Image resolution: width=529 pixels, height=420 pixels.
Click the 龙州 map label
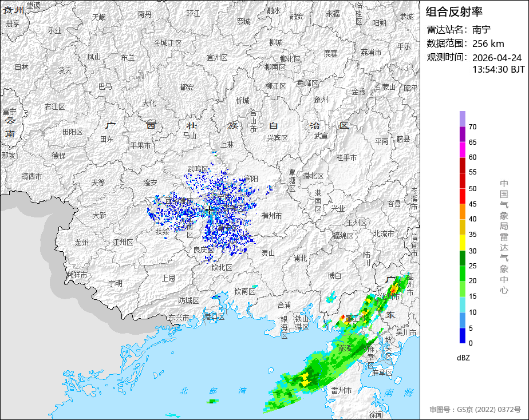click(x=82, y=243)
